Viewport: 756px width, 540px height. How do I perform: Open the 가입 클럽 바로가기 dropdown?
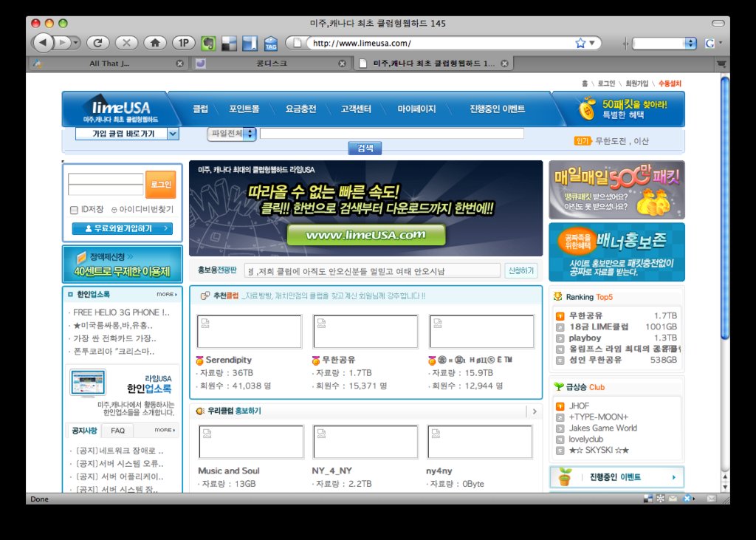127,134
